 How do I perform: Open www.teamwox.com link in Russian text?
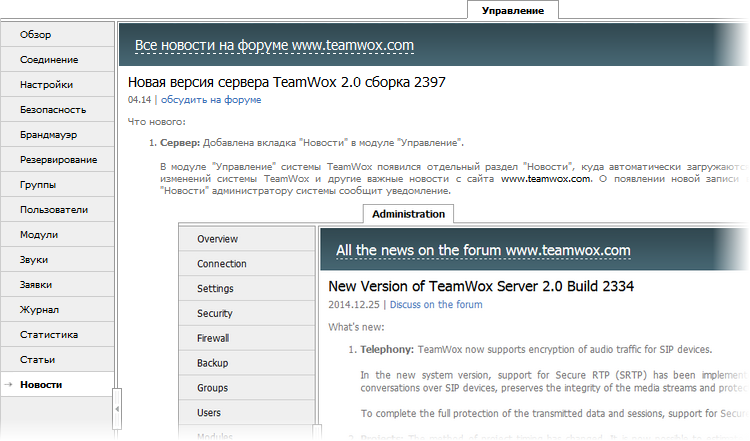click(x=546, y=178)
